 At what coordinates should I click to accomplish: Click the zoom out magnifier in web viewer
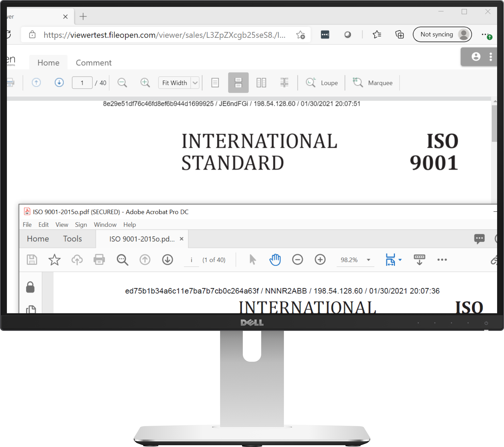(122, 83)
